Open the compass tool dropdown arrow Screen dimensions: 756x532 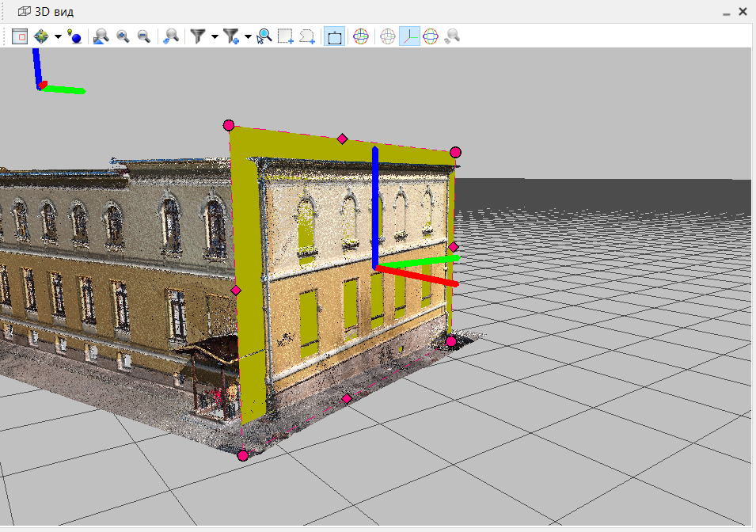click(57, 36)
